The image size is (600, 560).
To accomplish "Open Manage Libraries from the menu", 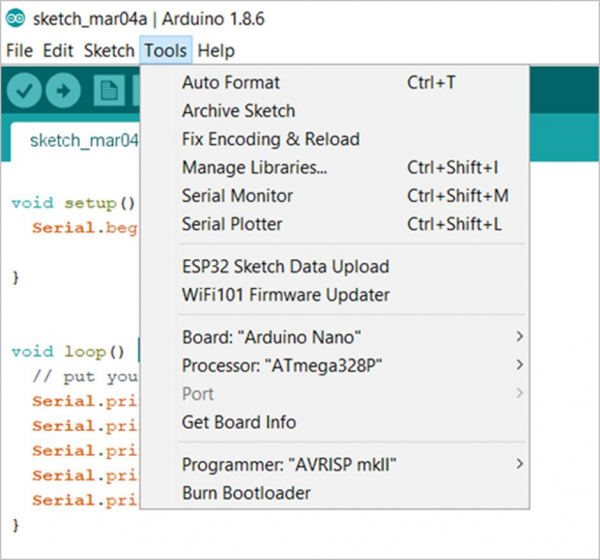I will [255, 168].
